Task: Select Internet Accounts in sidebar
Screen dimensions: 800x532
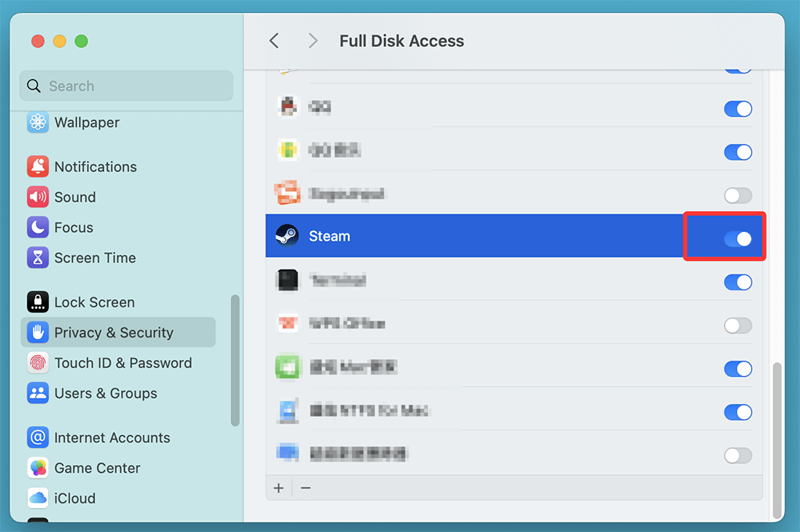Action: (x=112, y=438)
